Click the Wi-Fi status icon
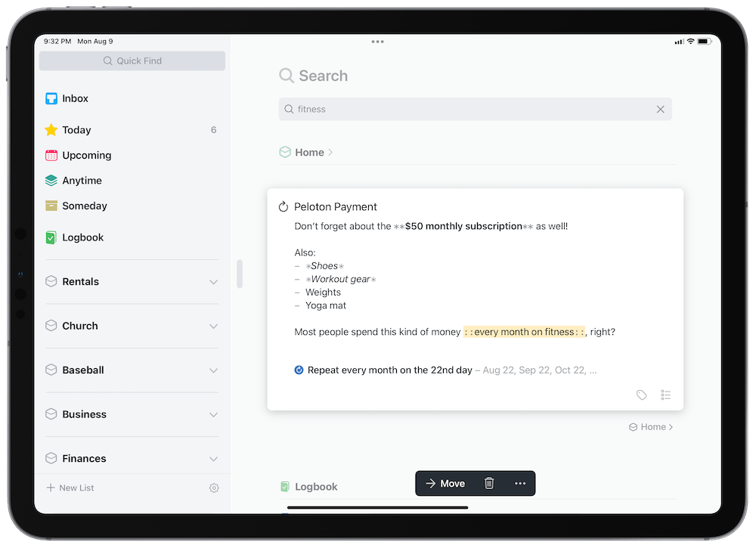 pyautogui.click(x=690, y=42)
